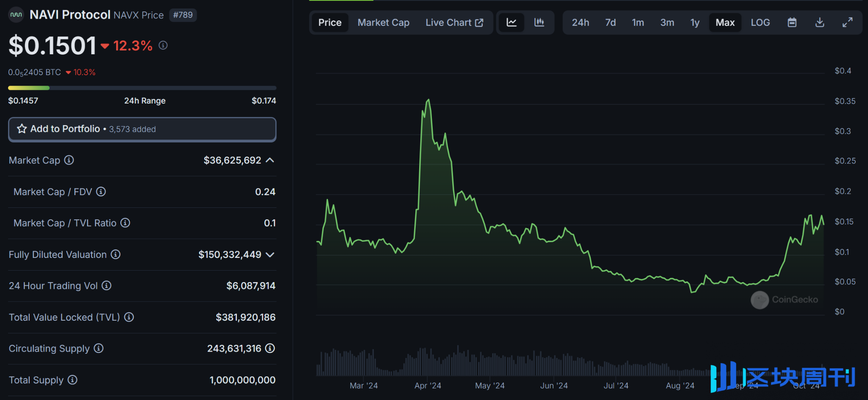
Task: Expand the Fully Diluted Valuation chevron
Action: [x=270, y=255]
